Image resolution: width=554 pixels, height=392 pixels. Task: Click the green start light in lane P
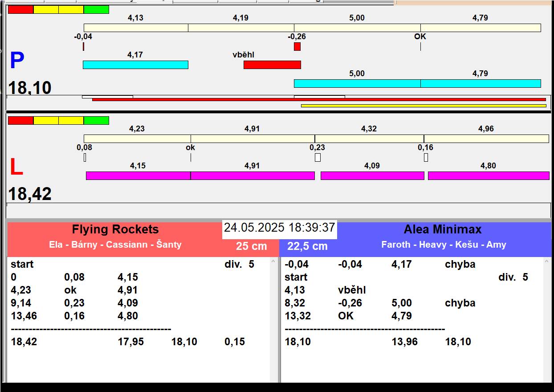(96, 9)
